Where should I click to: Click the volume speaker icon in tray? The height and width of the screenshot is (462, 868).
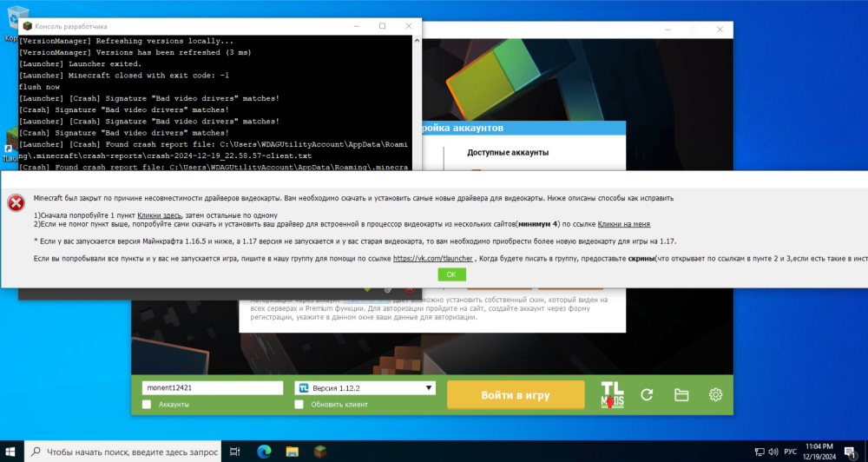[773, 452]
